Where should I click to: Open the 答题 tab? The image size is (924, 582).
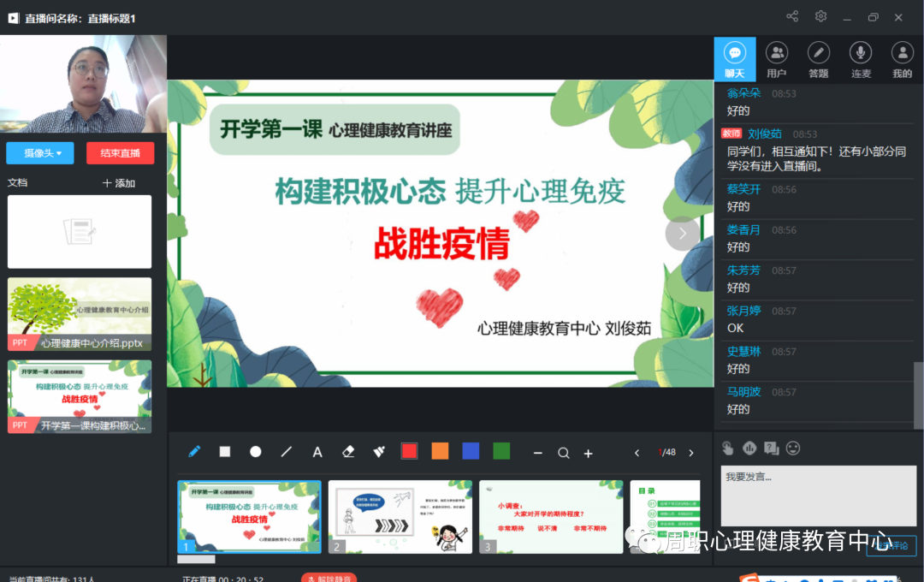(x=818, y=59)
